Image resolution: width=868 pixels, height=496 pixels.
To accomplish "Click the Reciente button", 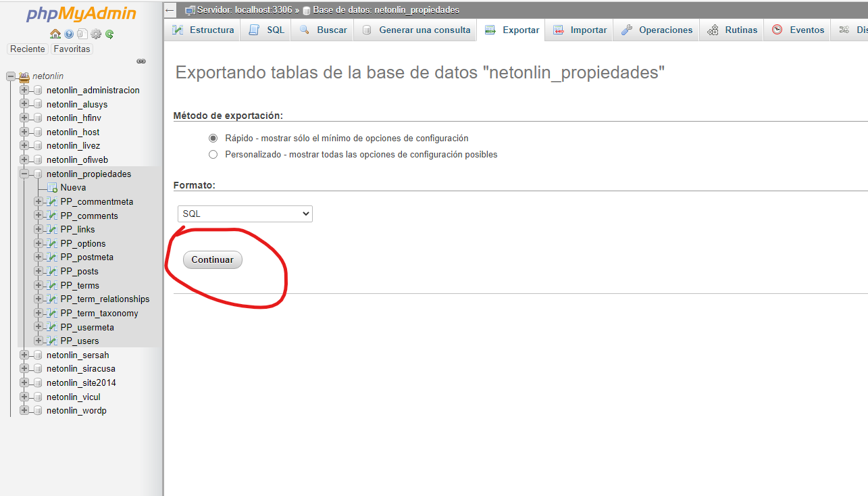I will click(x=28, y=49).
